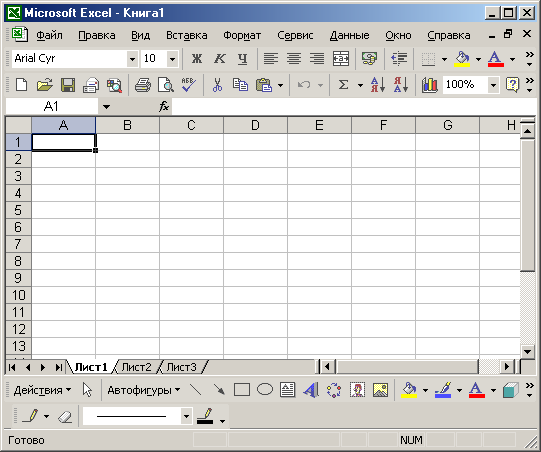Select the Oval drawing tool
Viewport: 541px width, 452px height.
tap(265, 390)
